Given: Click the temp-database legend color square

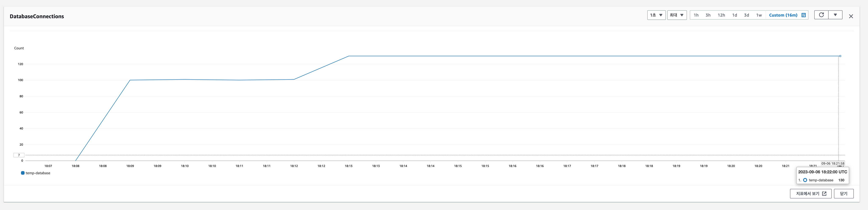Looking at the screenshot, I should 23,173.
